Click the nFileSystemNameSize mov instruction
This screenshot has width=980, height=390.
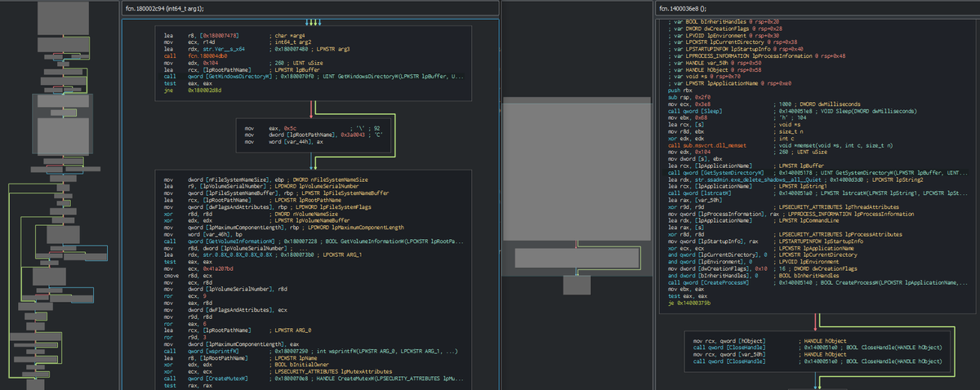[x=265, y=179]
